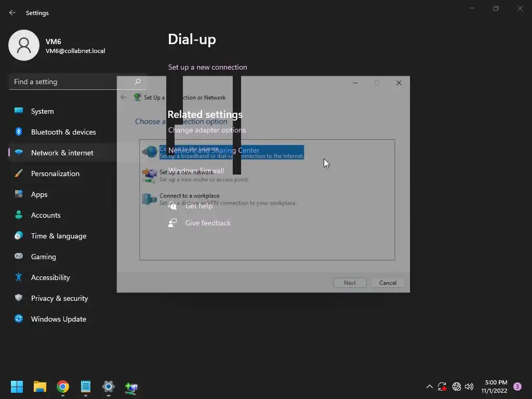
Task: Open Bluetooth & devices category
Action: [63, 132]
